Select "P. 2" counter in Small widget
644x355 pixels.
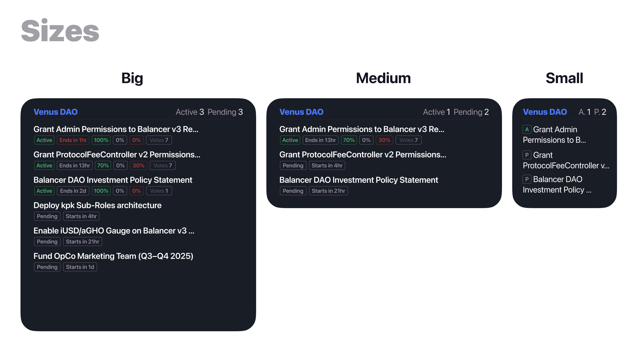pos(600,112)
